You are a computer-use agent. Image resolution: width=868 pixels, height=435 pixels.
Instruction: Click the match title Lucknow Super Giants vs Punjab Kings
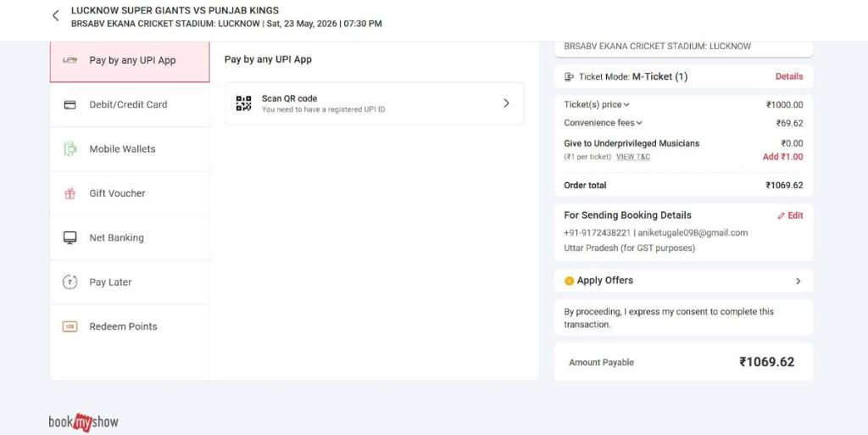(x=175, y=10)
